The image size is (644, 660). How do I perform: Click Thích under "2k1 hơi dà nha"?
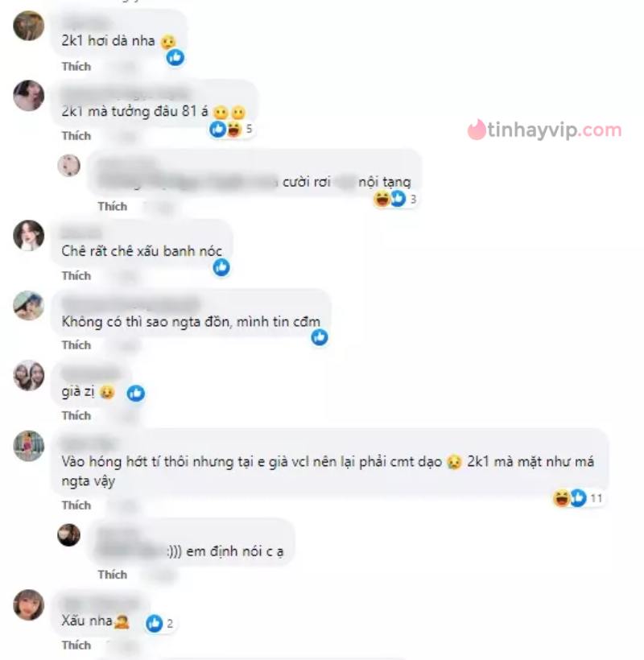tap(76, 67)
